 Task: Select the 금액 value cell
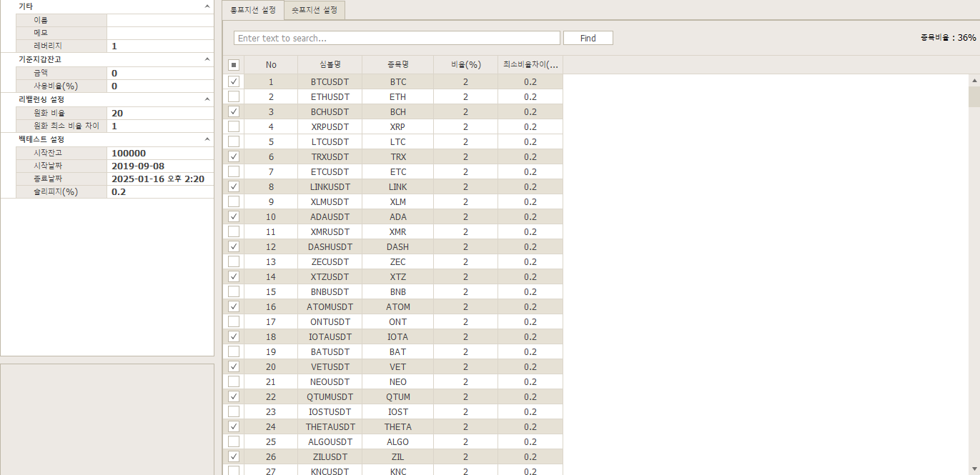point(160,73)
